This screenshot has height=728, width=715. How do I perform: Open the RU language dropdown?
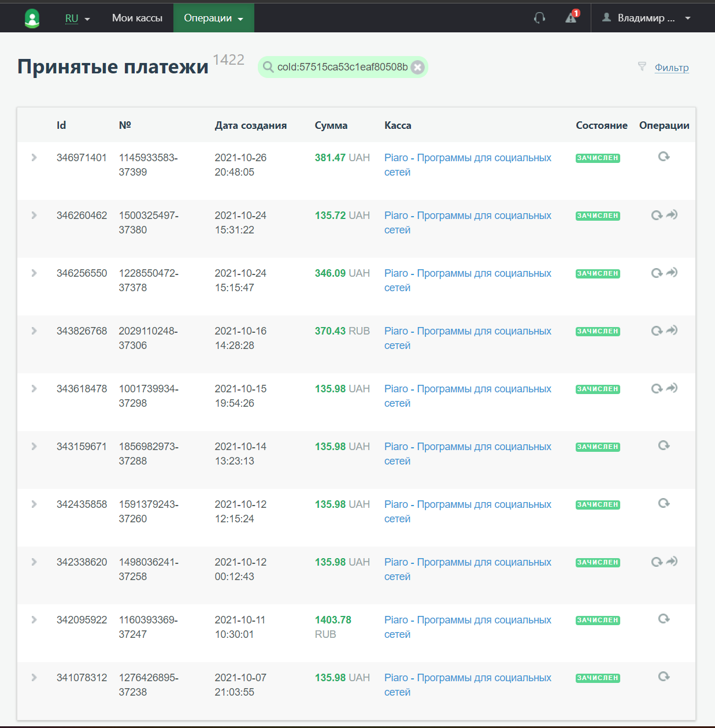click(x=77, y=18)
